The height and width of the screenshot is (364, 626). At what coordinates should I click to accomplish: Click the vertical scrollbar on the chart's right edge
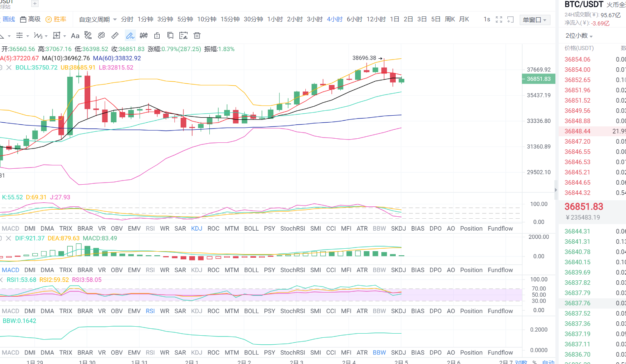[556, 189]
